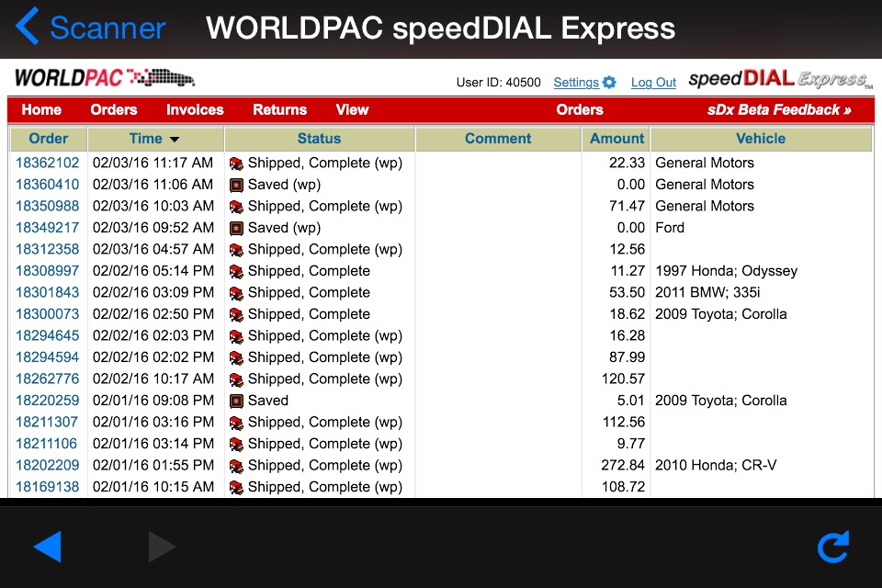Open order 18312358

coord(47,249)
